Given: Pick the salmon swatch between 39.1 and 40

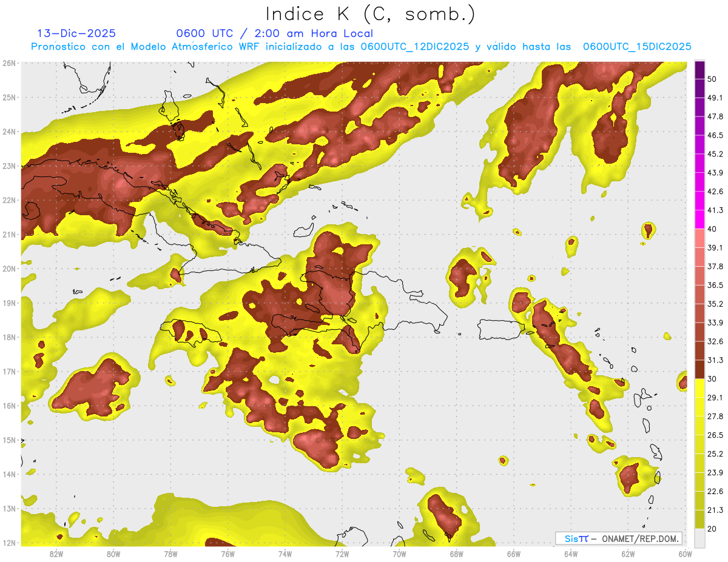Looking at the screenshot, I should tap(699, 238).
